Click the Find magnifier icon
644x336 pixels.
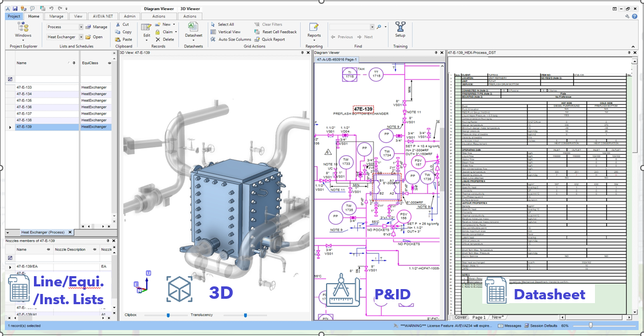pyautogui.click(x=379, y=27)
